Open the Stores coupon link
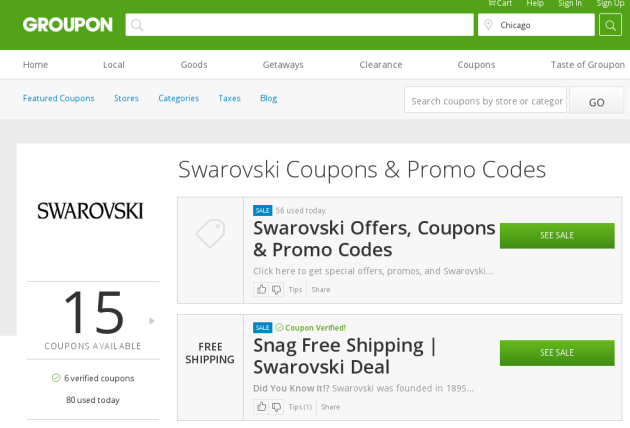Image resolution: width=630 pixels, height=428 pixels. point(126,98)
